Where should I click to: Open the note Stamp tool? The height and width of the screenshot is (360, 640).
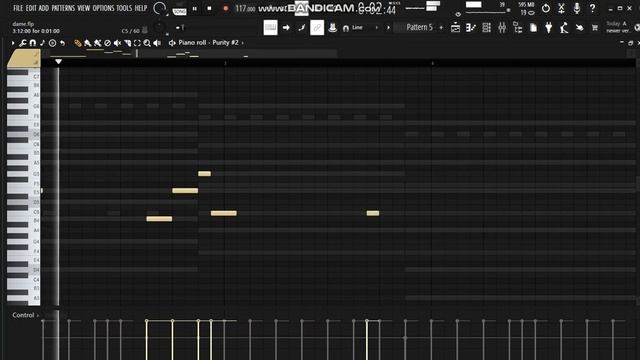click(42, 43)
